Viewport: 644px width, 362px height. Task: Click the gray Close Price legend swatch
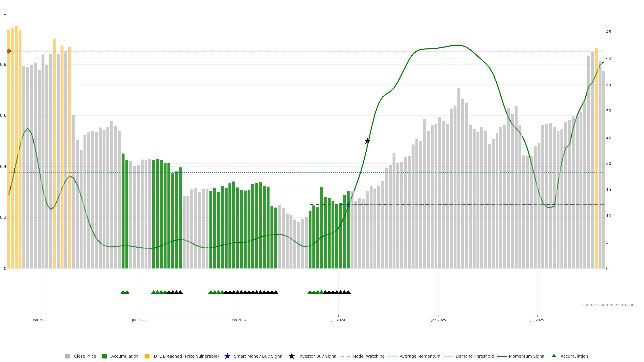tap(67, 356)
